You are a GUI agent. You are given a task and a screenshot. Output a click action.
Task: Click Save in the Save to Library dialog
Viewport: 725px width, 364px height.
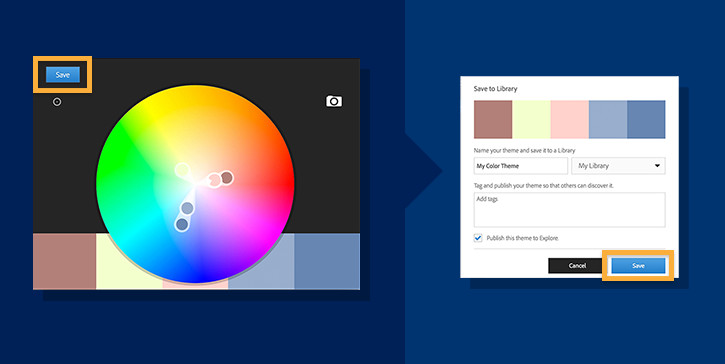[638, 265]
